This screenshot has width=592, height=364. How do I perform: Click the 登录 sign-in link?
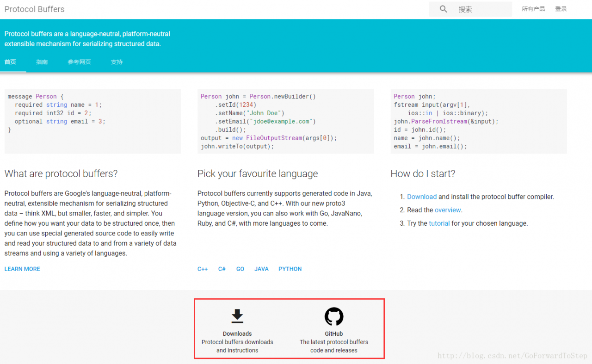[x=561, y=9]
